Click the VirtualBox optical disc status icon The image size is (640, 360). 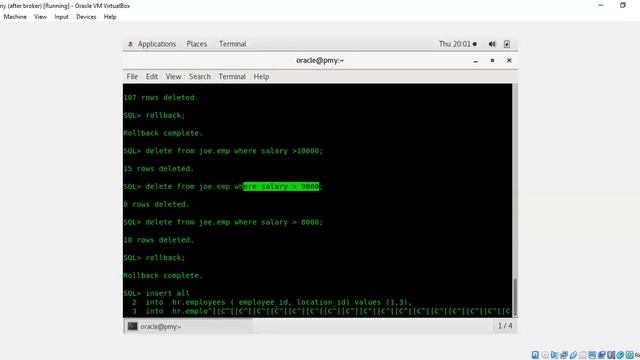(545, 355)
